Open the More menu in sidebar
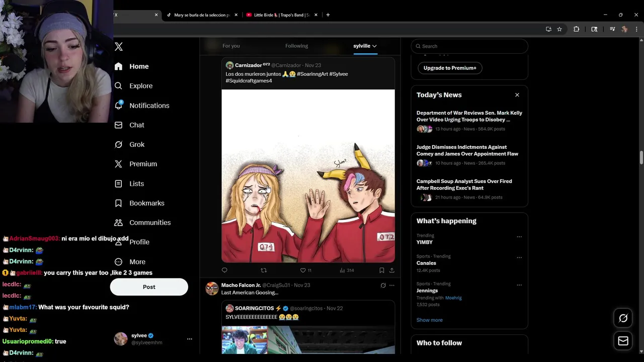The image size is (644, 362). [x=130, y=262]
